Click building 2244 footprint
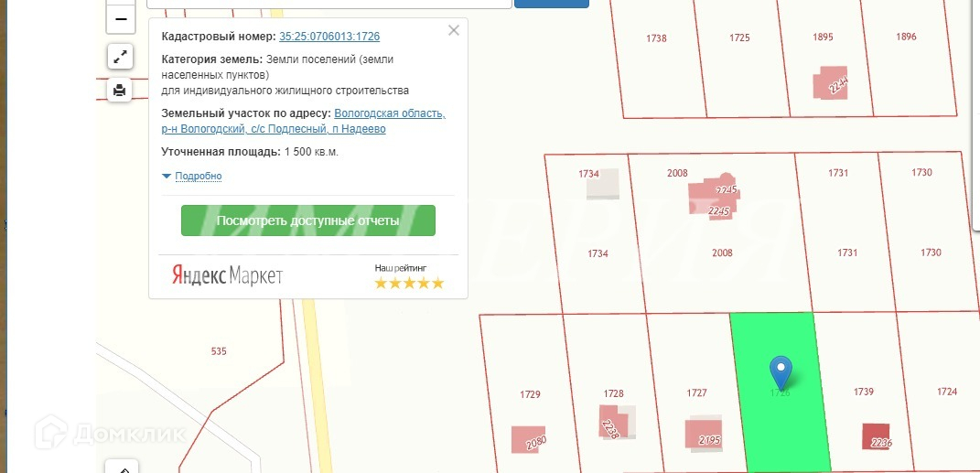The height and width of the screenshot is (473, 980). tap(831, 83)
